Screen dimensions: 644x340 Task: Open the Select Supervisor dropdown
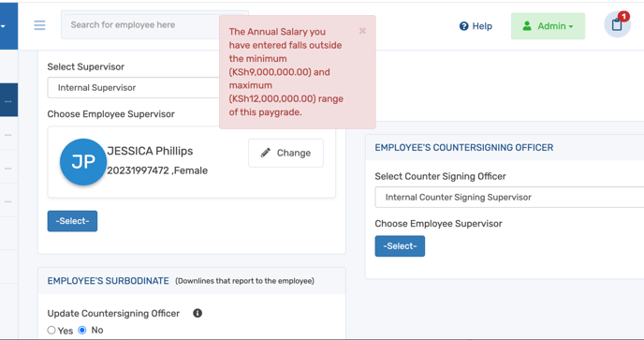134,87
